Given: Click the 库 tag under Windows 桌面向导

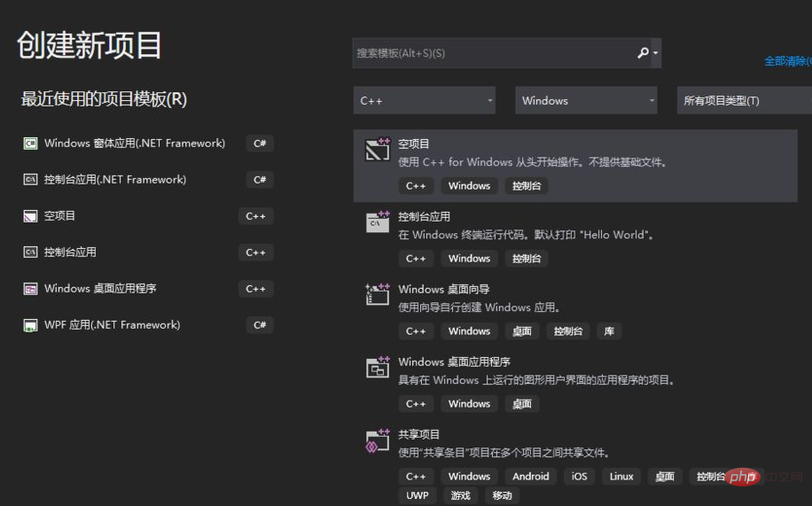Looking at the screenshot, I should click(x=609, y=331).
